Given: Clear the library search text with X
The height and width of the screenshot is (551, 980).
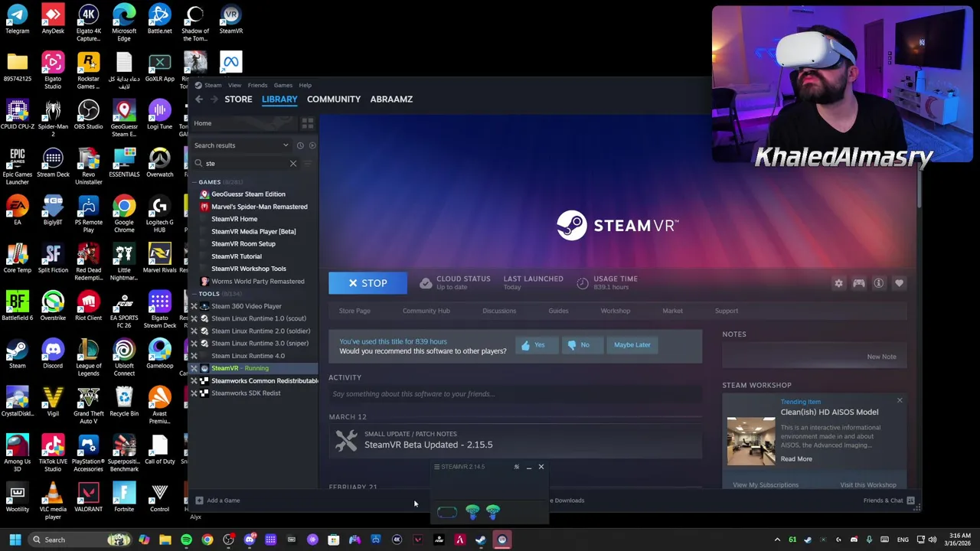Looking at the screenshot, I should (293, 163).
